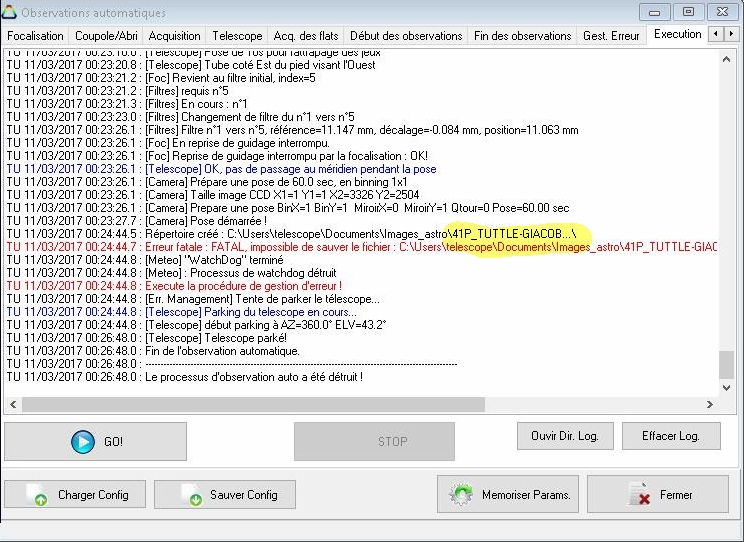Viewport: 744px width, 542px height.
Task: Open the Gest. Erreur tab
Action: [611, 36]
